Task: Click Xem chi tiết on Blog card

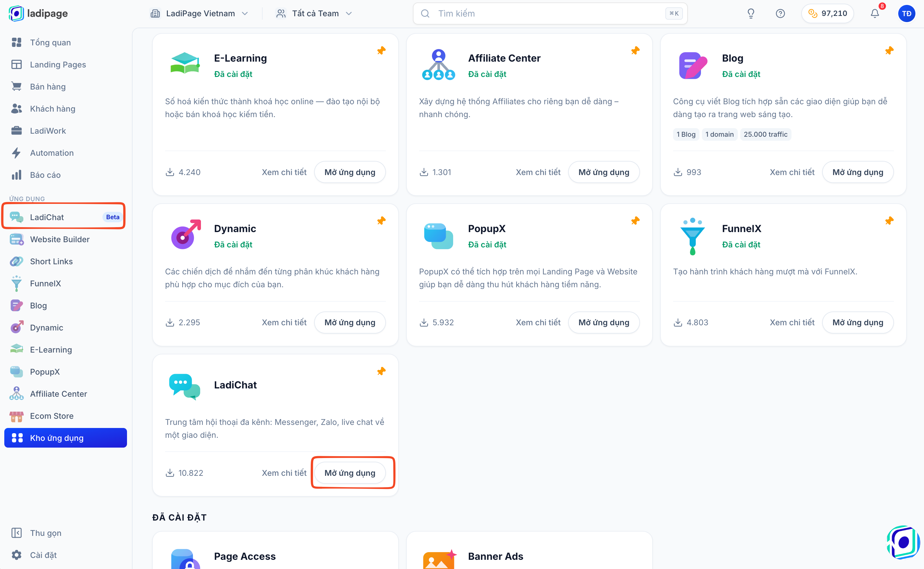Action: click(x=792, y=172)
